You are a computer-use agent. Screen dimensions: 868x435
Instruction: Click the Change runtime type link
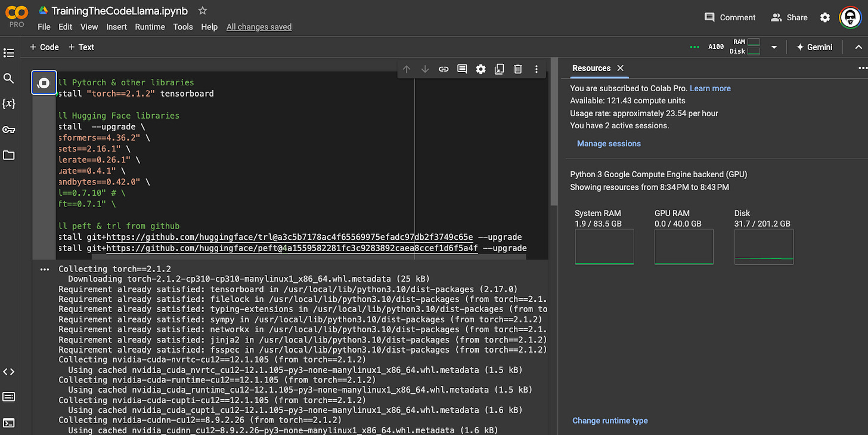(610, 421)
